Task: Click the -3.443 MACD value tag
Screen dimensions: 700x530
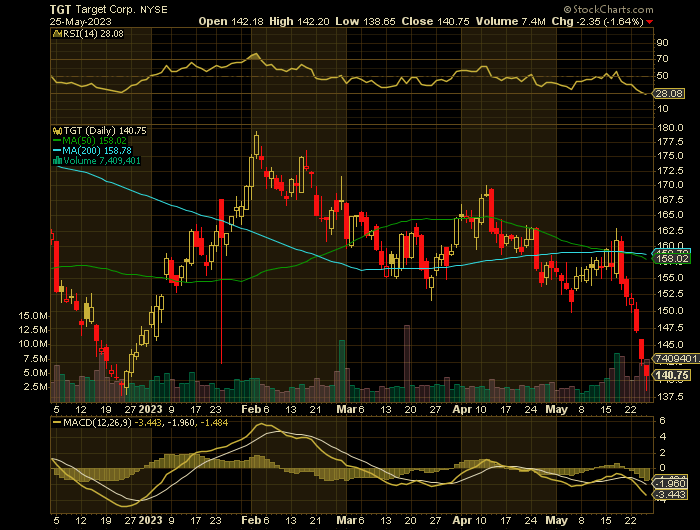Action: point(671,495)
